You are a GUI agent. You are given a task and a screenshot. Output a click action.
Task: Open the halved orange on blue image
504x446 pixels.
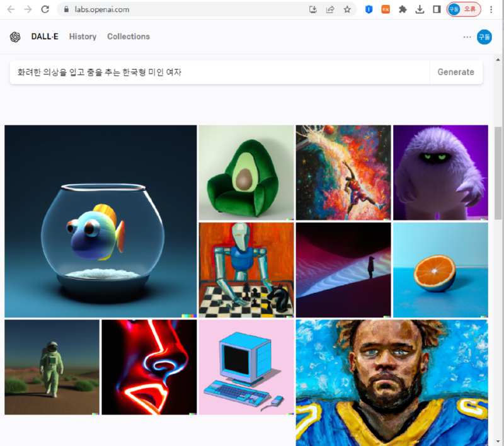[440, 270]
